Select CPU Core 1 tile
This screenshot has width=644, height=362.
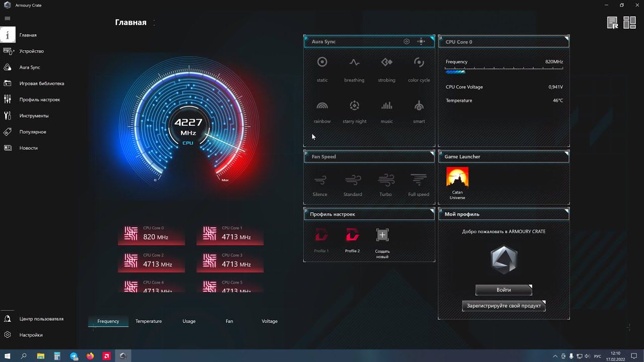[x=230, y=234]
